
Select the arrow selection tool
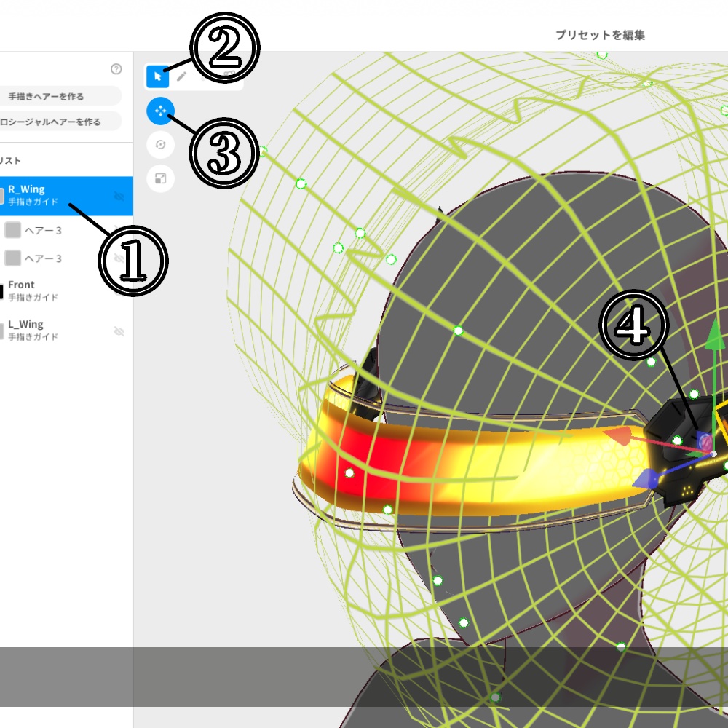click(x=157, y=76)
